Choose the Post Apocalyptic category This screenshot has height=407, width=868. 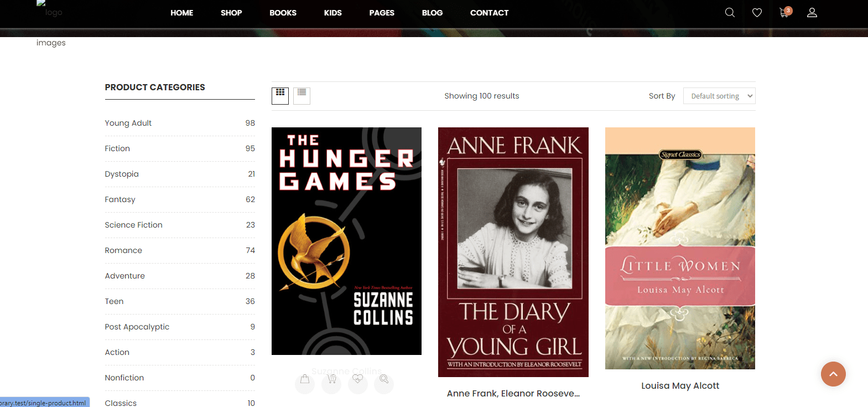tap(137, 327)
